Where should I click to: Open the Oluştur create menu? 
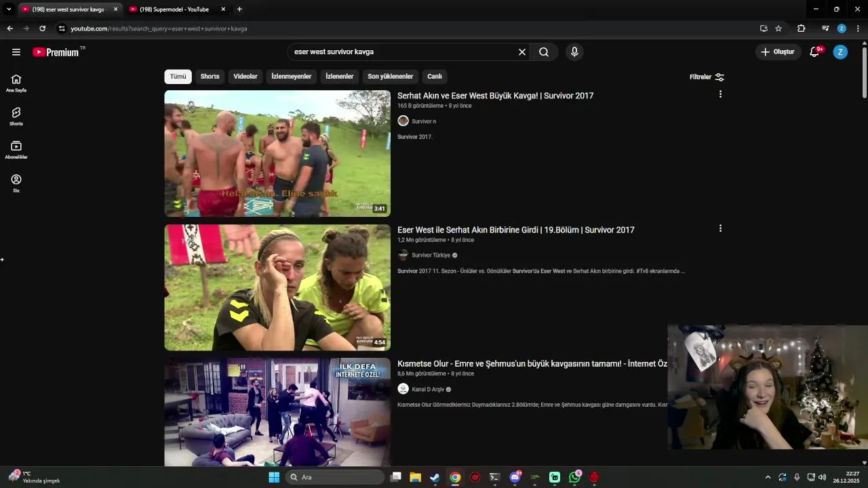point(778,52)
